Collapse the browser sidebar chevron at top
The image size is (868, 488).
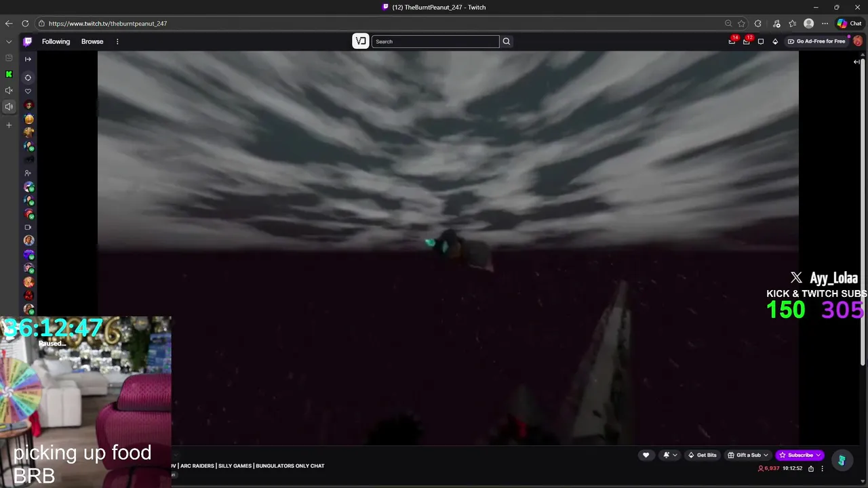[x=9, y=41]
